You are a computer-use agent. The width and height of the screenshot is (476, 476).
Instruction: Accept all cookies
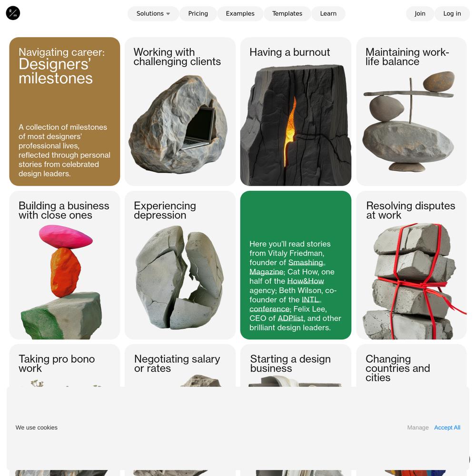[x=447, y=427]
